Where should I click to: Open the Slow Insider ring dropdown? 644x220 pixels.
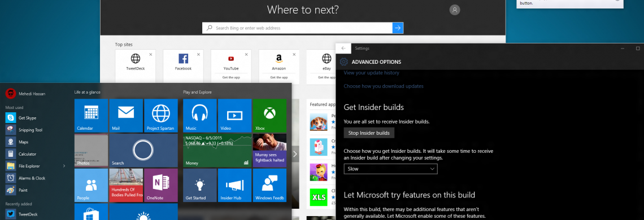[x=390, y=169]
